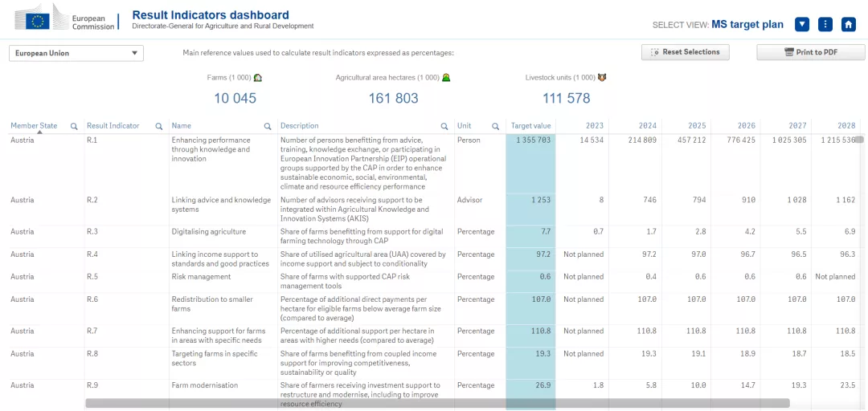This screenshot has width=868, height=411.
Task: Sort by Member State column header
Action: tap(34, 125)
